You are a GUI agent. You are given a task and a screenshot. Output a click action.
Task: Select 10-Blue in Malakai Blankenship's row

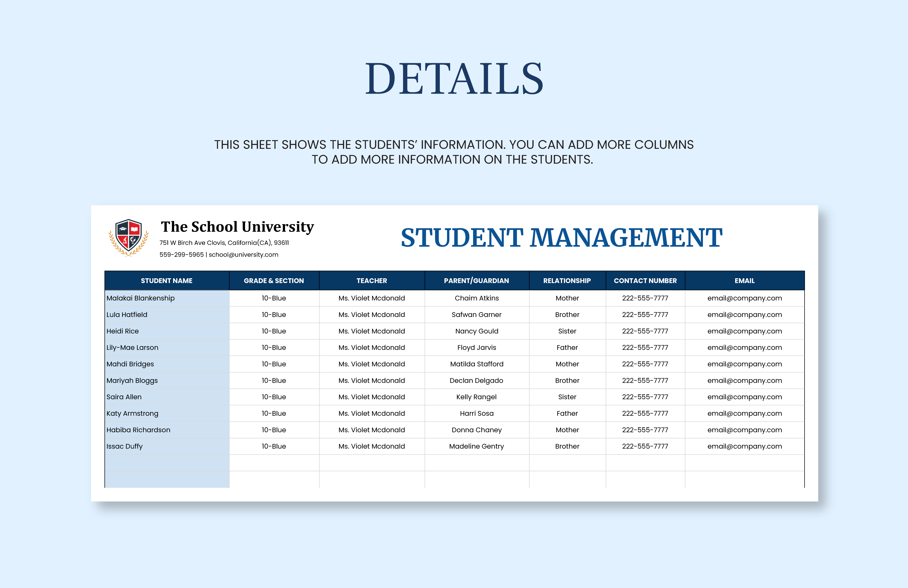[274, 298]
